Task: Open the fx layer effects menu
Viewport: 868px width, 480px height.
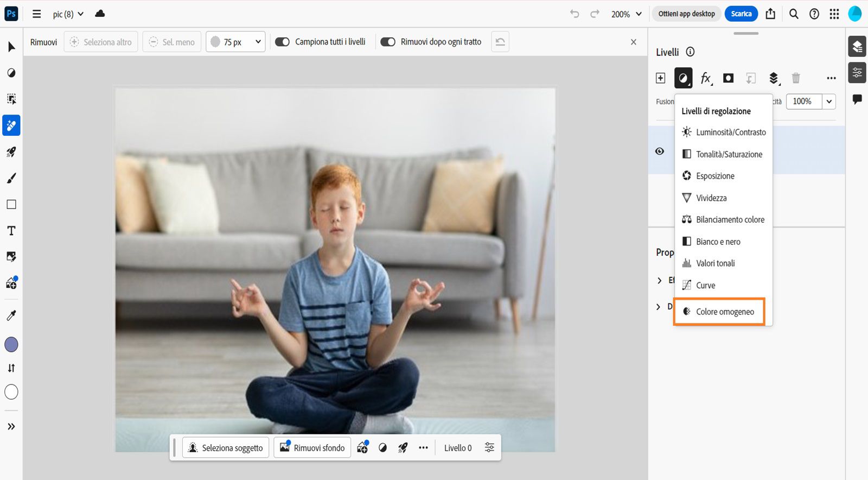Action: [706, 78]
